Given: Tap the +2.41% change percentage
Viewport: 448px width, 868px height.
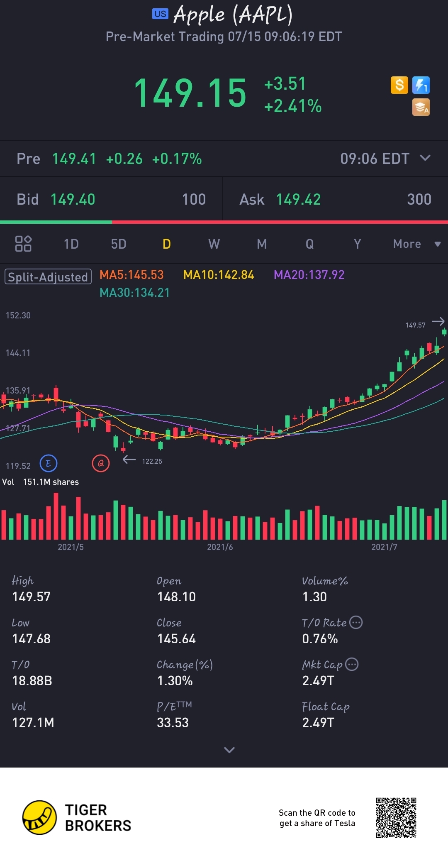Looking at the screenshot, I should (x=293, y=106).
